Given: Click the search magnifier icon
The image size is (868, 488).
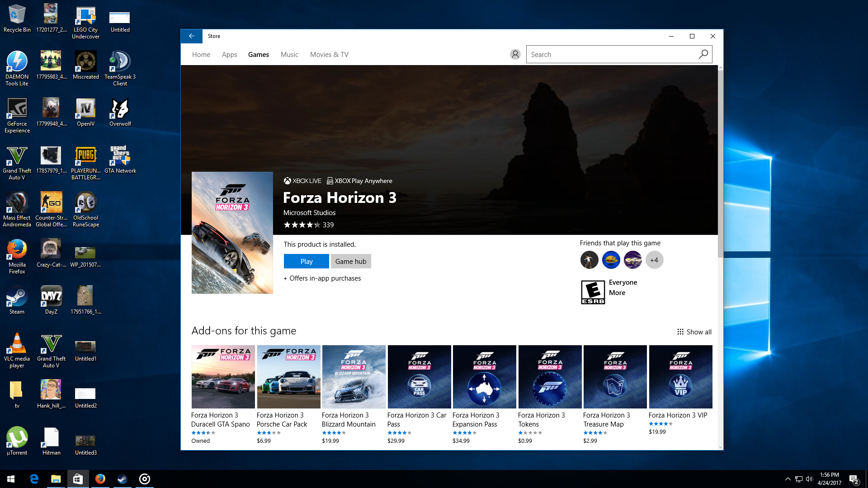Looking at the screenshot, I should [x=703, y=54].
